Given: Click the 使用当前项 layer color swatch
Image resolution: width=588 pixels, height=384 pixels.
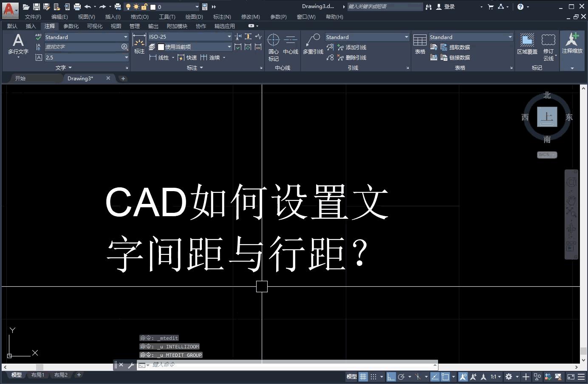Looking at the screenshot, I should coord(161,47).
